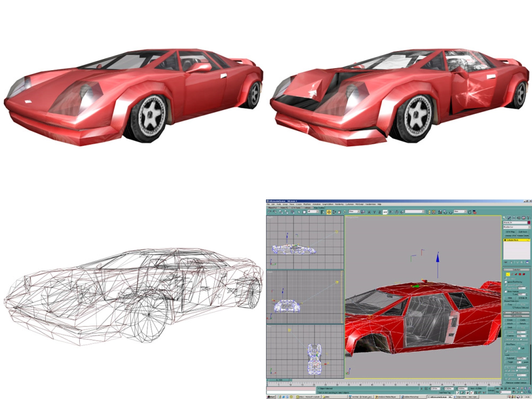Select Face sub-object level icon
The height and width of the screenshot is (399, 532).
(516, 274)
